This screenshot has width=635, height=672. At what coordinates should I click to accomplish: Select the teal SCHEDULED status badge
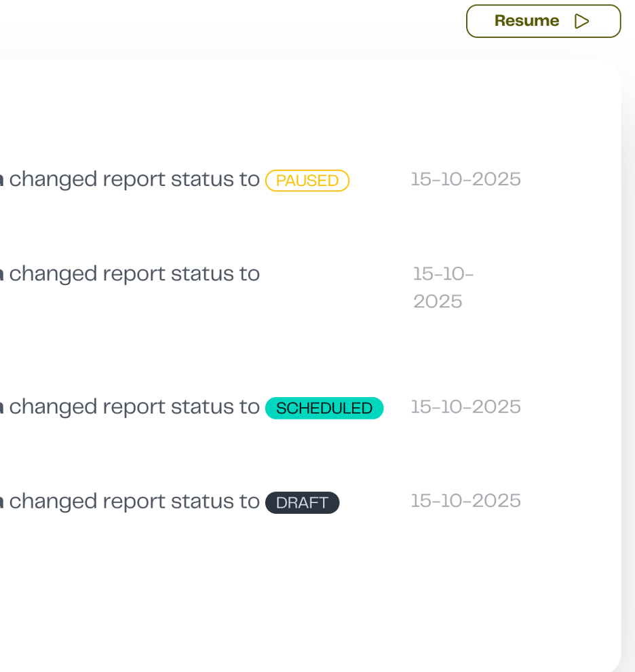[x=324, y=408]
